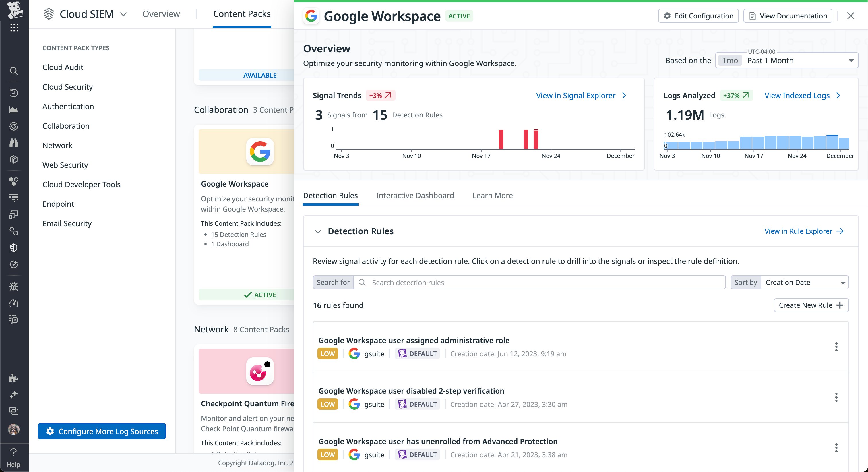This screenshot has width=868, height=472.
Task: Open the gauge performance icon in the sidebar
Action: pyautogui.click(x=14, y=303)
